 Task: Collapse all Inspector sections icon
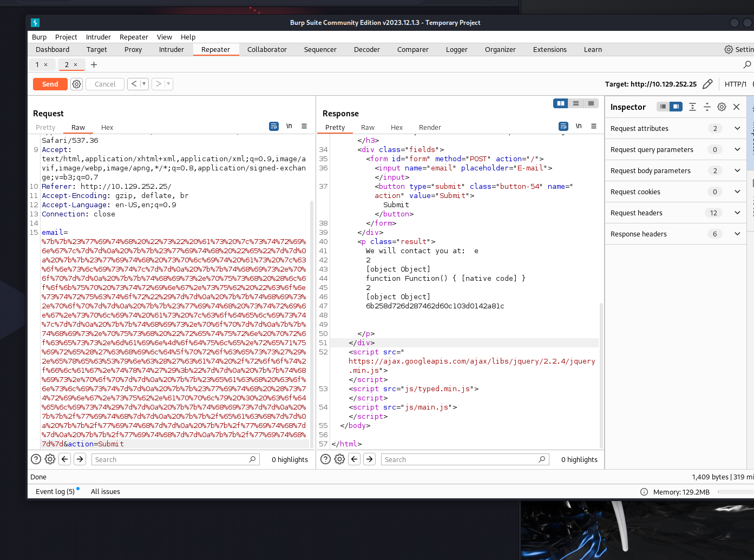(707, 107)
